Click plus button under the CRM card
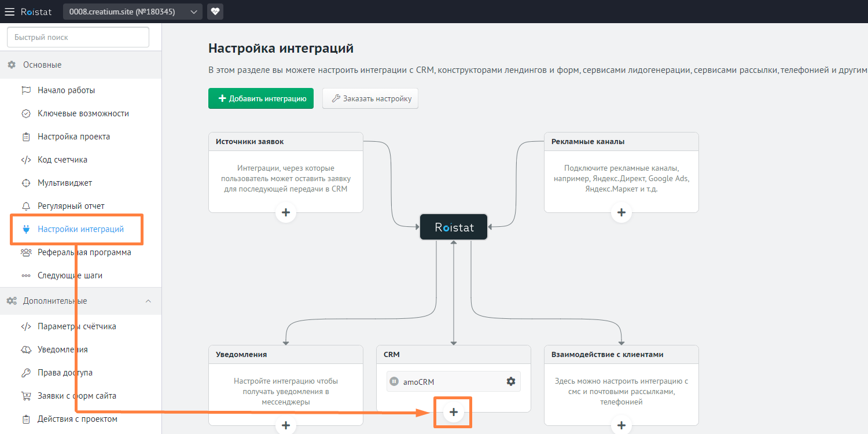 point(454,412)
